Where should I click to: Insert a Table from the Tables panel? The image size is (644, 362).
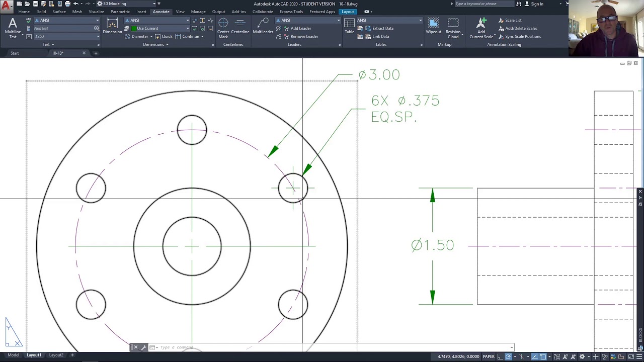(349, 26)
